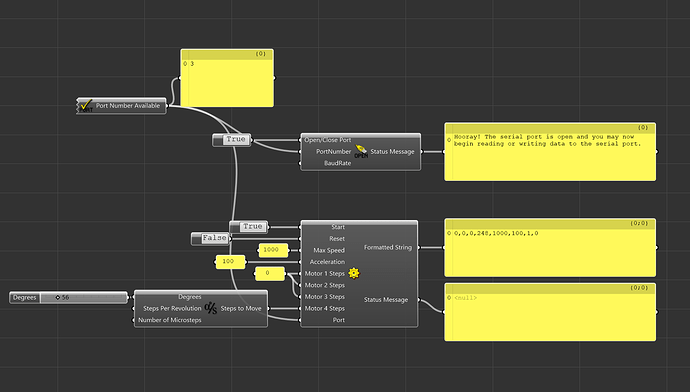Select the panel showing 0,0,0,248,1000,100,1,0
Screen dimensions: 690x392
pos(550,248)
